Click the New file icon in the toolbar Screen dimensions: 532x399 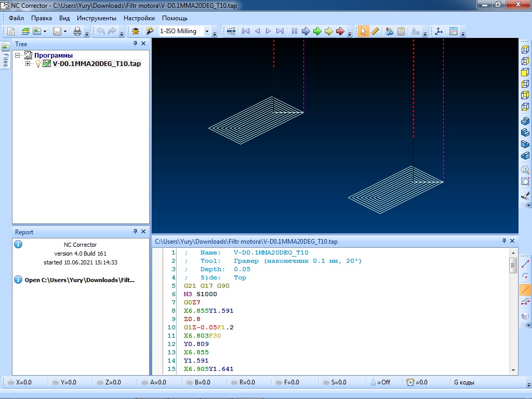[x=10, y=31]
